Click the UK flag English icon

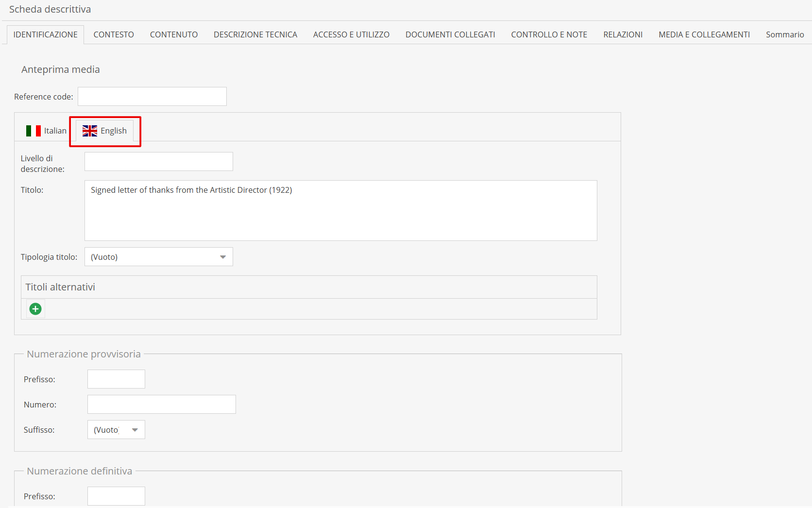90,131
